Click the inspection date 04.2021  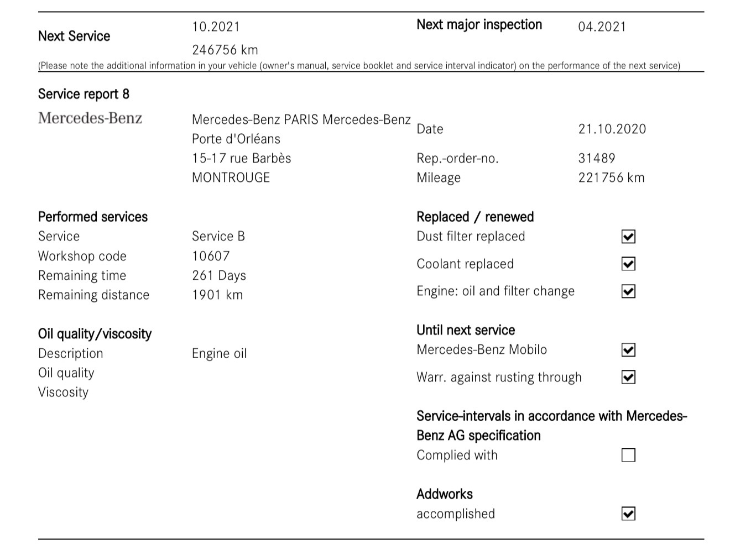[602, 27]
